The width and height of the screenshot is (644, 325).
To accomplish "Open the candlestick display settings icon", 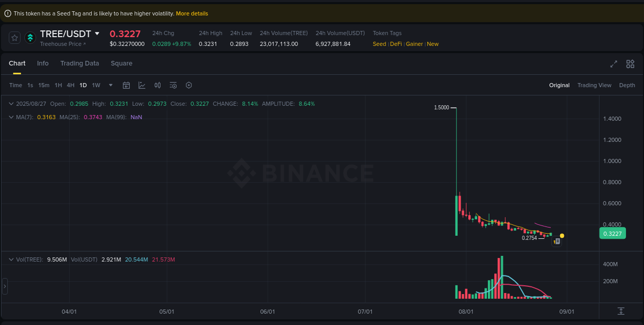I will coord(158,85).
